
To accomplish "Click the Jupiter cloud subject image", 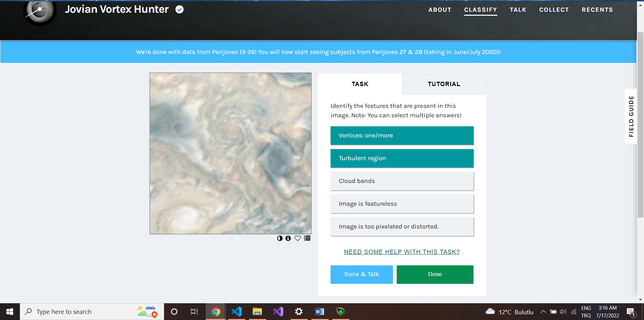I will click(231, 153).
